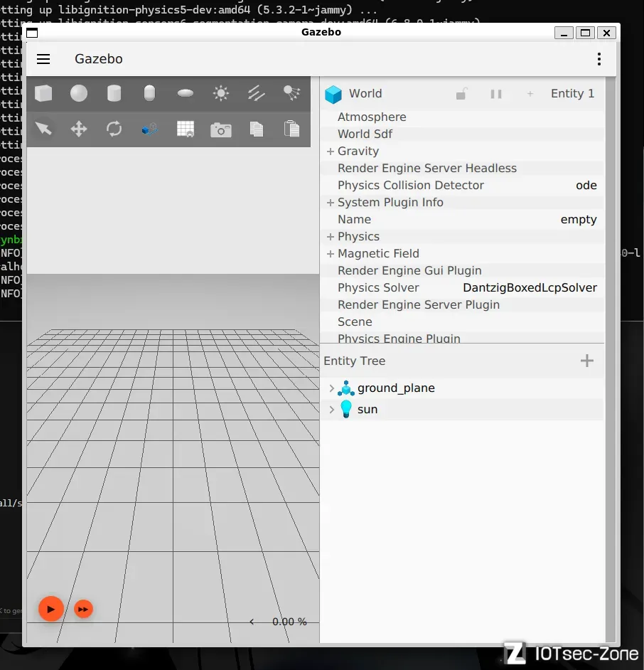Select Render Engine Server Headless row
The image size is (644, 670).
pos(463,169)
